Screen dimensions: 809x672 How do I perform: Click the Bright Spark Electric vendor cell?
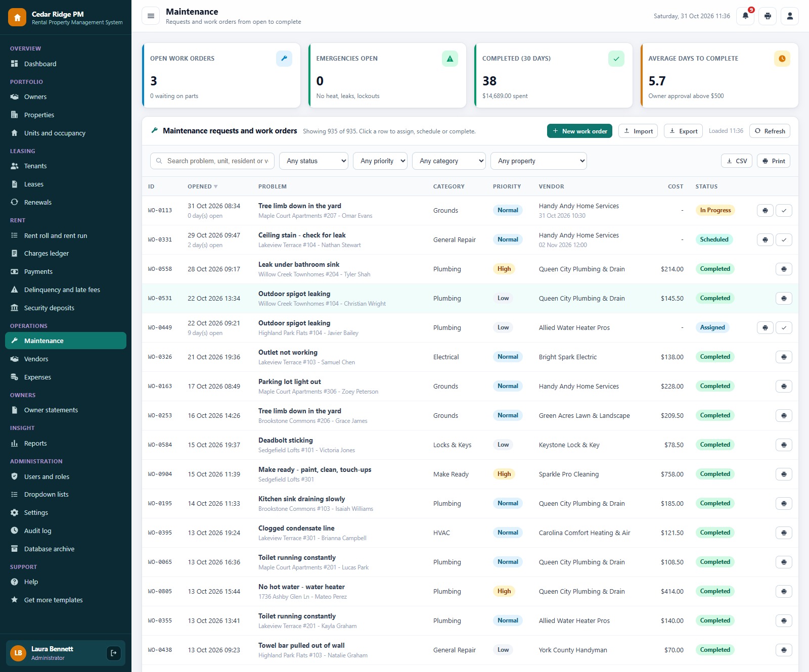(568, 357)
